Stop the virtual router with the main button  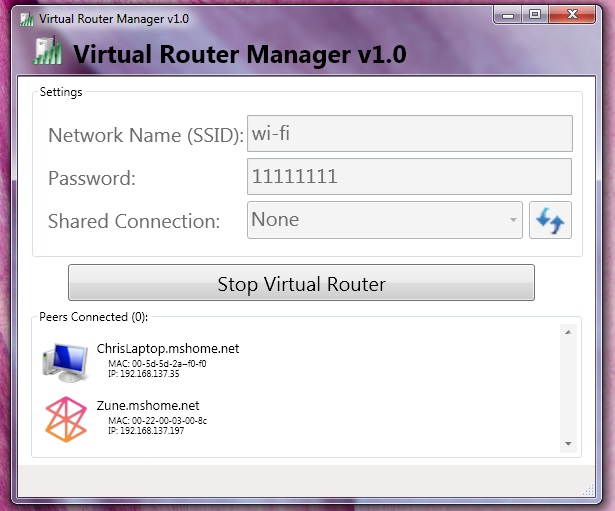pyautogui.click(x=301, y=283)
